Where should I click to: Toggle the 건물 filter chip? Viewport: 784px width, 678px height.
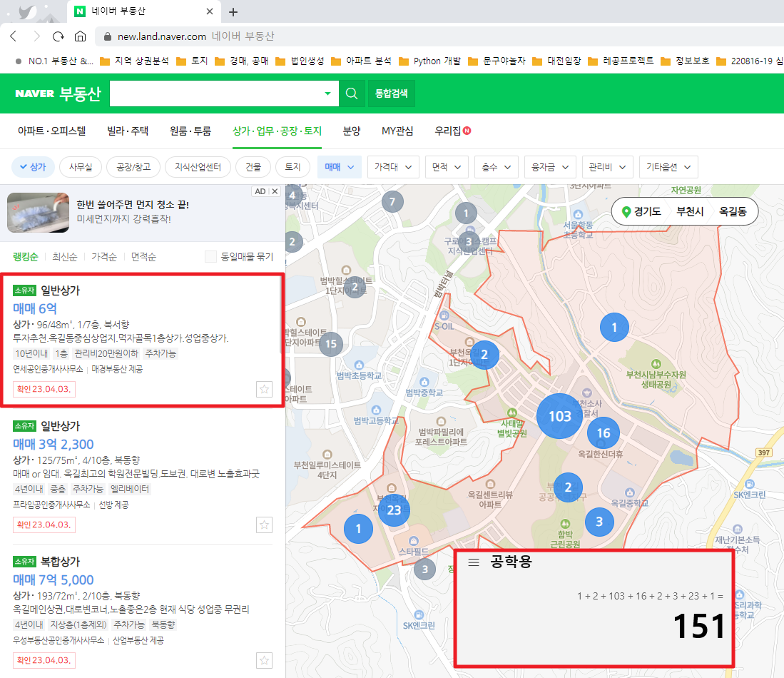(253, 167)
